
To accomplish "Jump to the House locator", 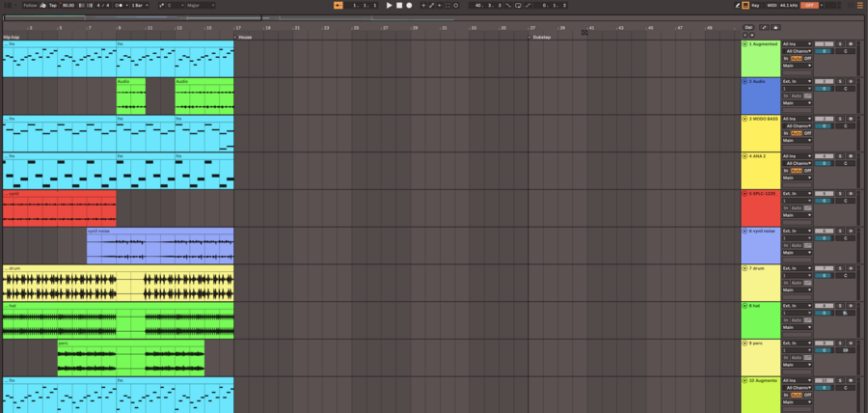I will (x=243, y=37).
